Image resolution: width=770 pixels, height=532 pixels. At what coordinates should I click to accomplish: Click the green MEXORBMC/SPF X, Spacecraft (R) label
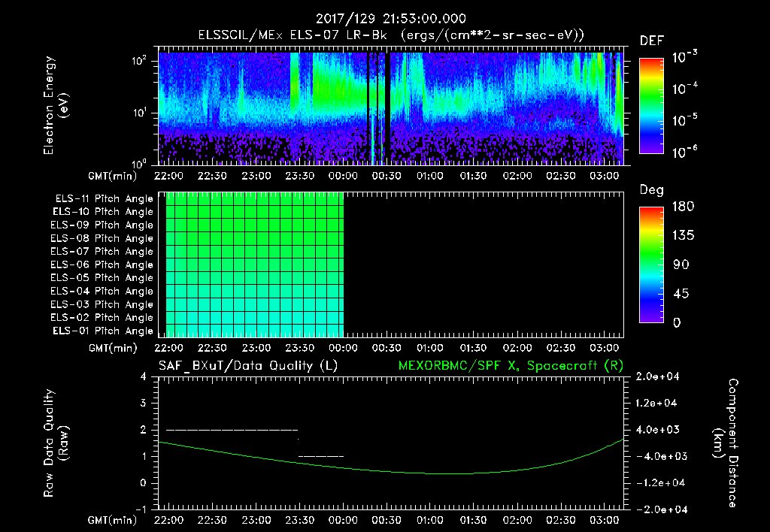511,366
